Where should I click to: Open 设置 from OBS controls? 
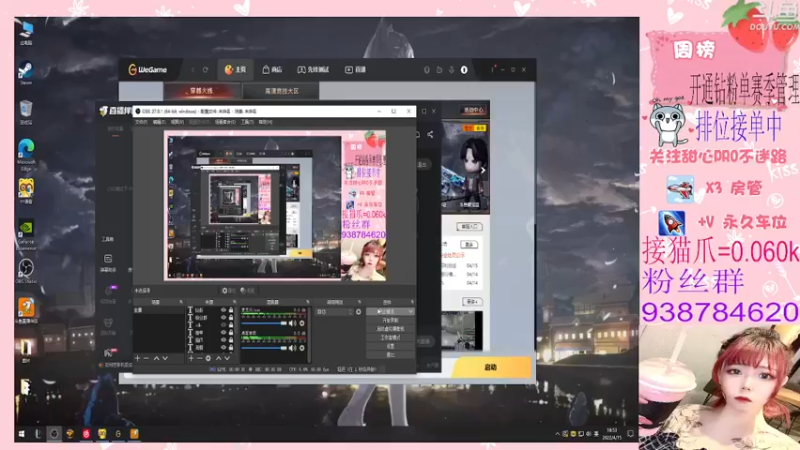tap(390, 346)
